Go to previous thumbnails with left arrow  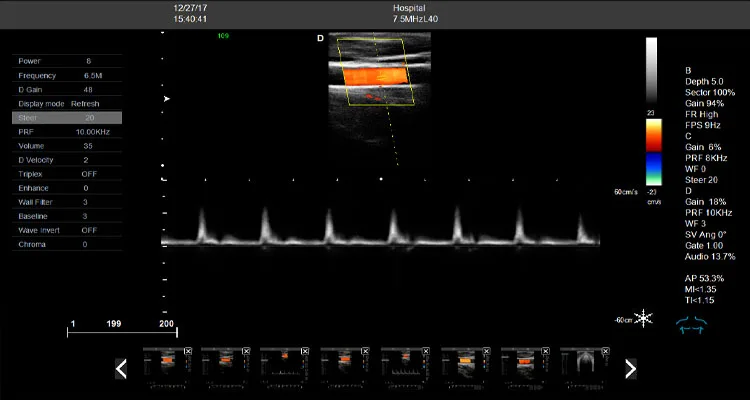(121, 369)
